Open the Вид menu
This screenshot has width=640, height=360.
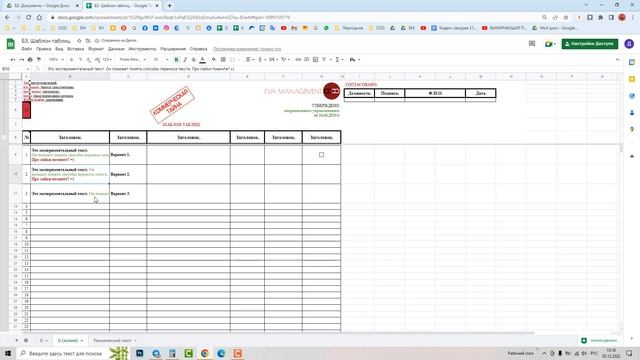click(x=59, y=49)
